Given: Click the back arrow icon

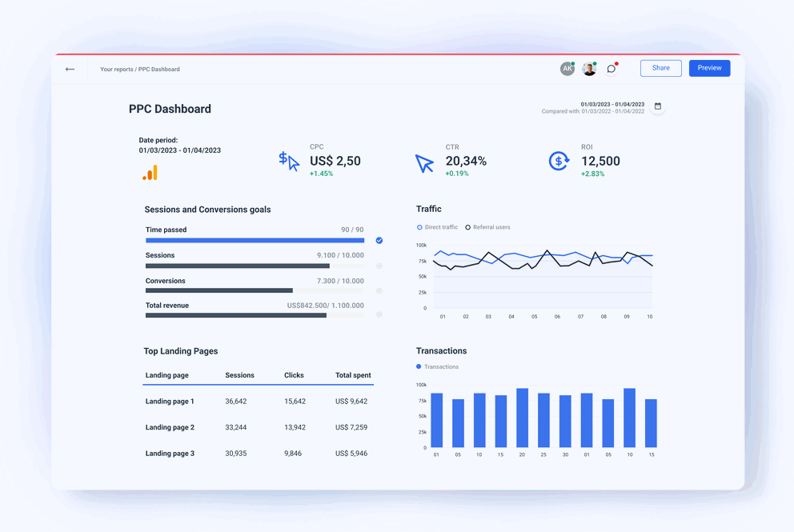Looking at the screenshot, I should [70, 69].
